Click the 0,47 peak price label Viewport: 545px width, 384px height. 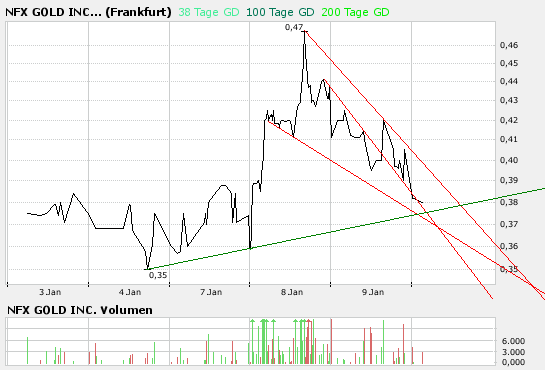pyautogui.click(x=294, y=27)
